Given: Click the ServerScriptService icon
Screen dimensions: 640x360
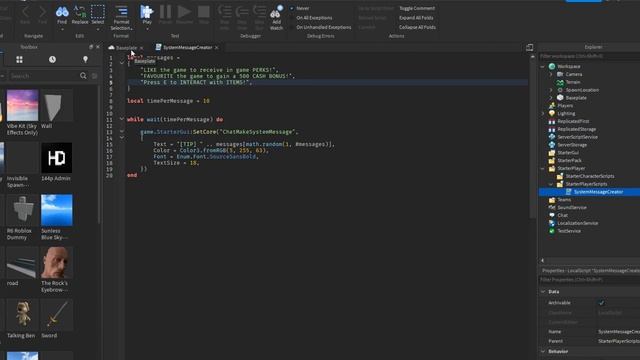Looking at the screenshot, I should coord(552,137).
